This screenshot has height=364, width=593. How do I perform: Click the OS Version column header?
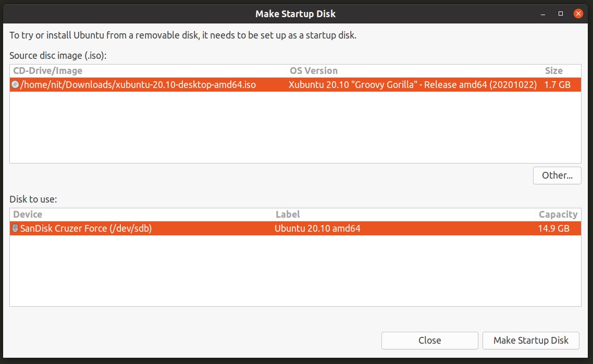314,71
